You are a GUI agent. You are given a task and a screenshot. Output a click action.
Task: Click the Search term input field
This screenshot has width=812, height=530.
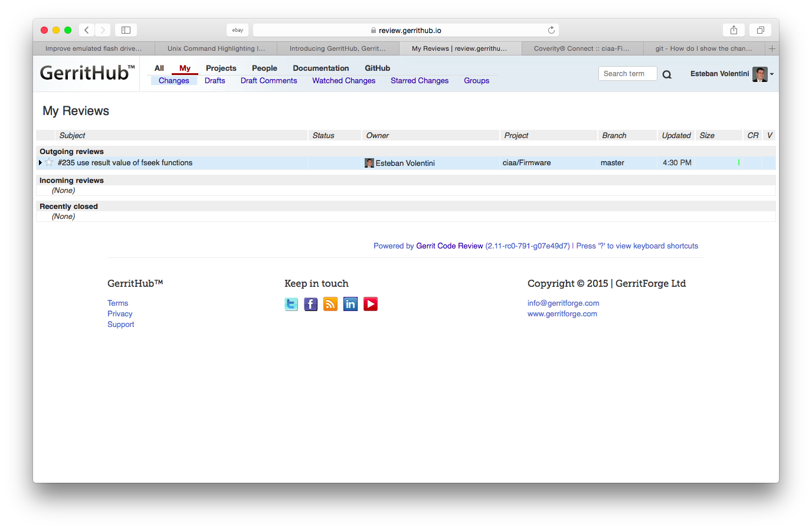point(627,74)
